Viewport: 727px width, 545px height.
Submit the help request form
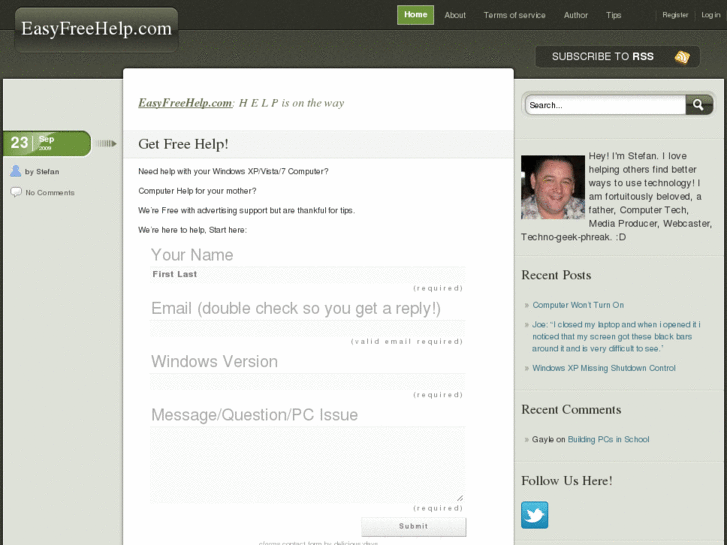(x=414, y=526)
